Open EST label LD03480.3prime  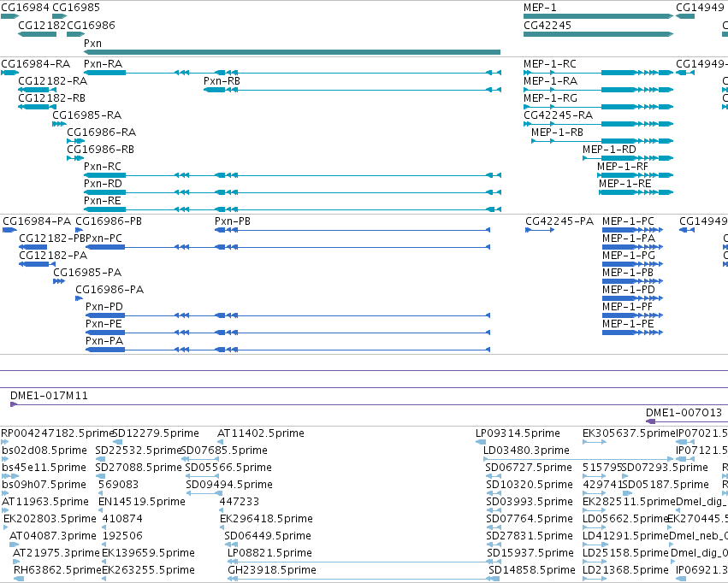[526, 450]
